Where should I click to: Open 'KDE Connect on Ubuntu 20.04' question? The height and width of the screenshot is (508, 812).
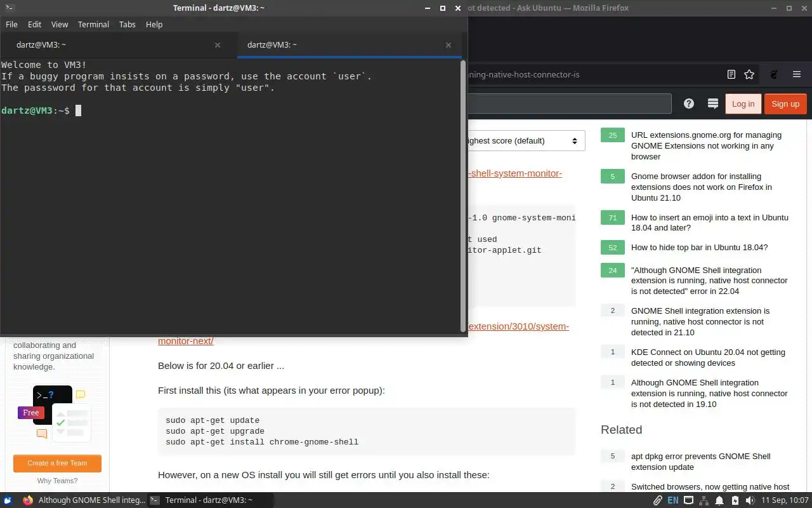[708, 358]
